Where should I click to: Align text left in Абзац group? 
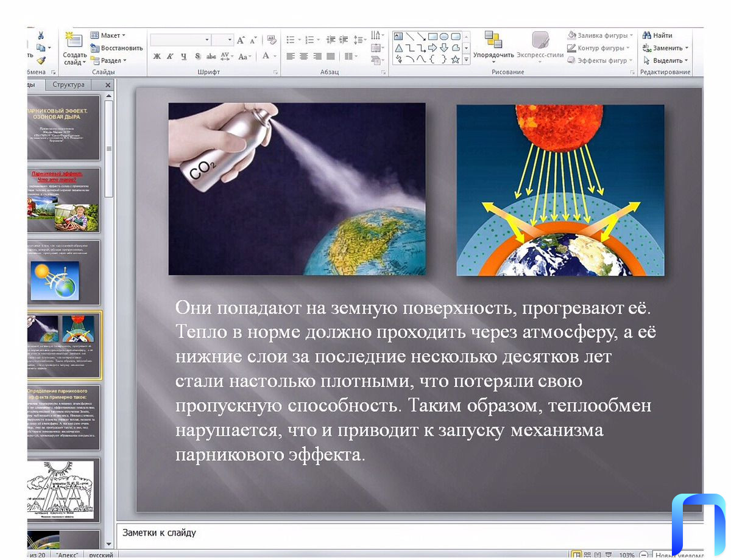291,56
